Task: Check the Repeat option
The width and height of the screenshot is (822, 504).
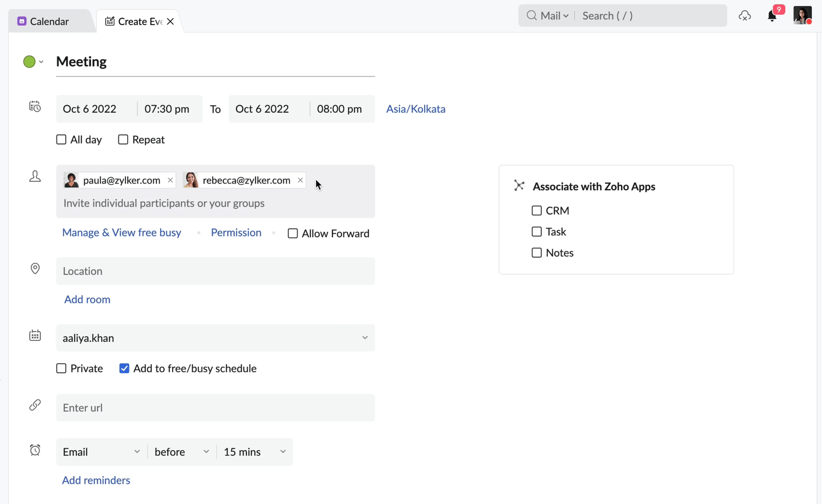Action: point(123,140)
